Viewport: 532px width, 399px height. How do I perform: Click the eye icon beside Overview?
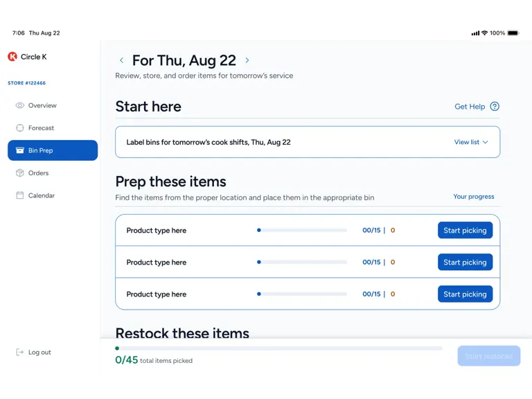[20, 105]
